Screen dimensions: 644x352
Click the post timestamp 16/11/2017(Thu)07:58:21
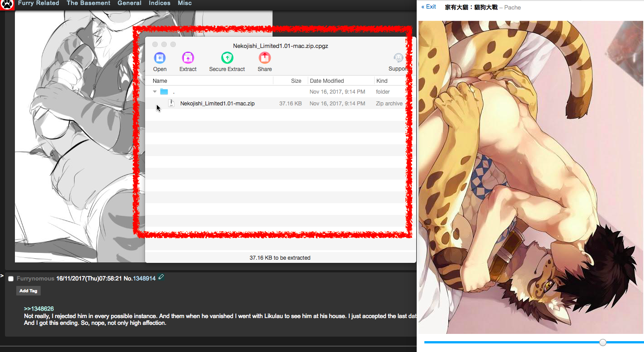[89, 279]
